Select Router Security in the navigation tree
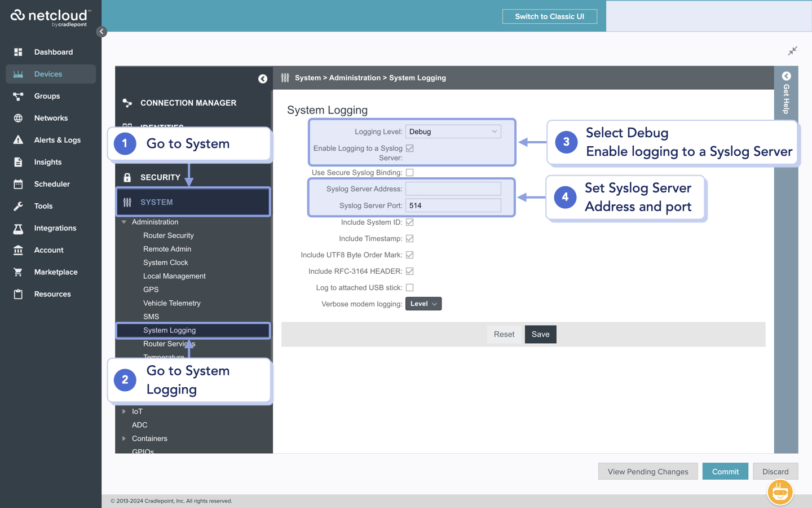Screen dimensions: 812x508 point(167,235)
